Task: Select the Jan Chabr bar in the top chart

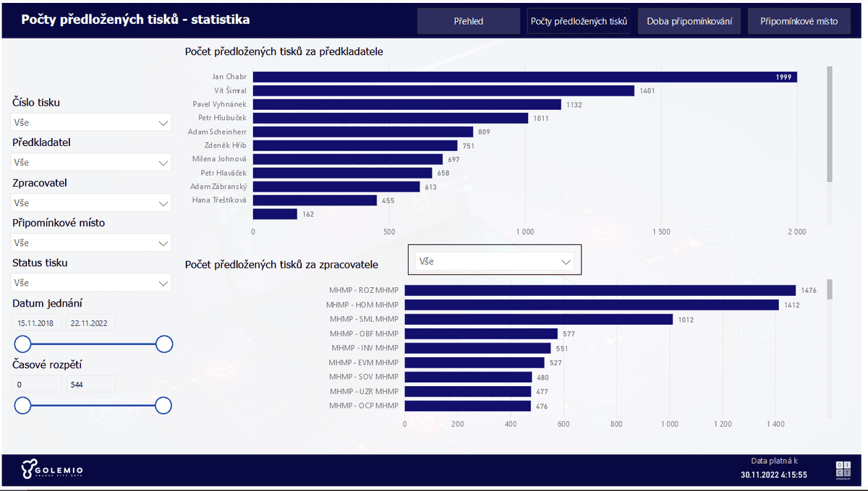Action: click(521, 76)
